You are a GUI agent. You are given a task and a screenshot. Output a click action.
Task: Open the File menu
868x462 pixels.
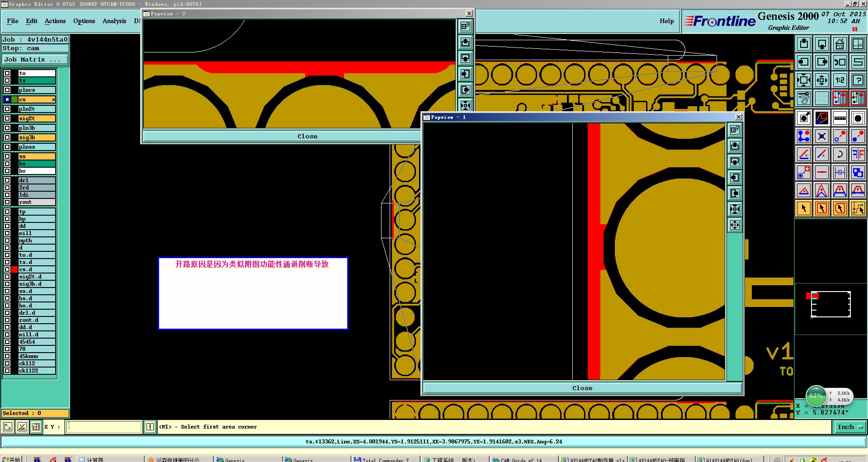click(x=13, y=21)
